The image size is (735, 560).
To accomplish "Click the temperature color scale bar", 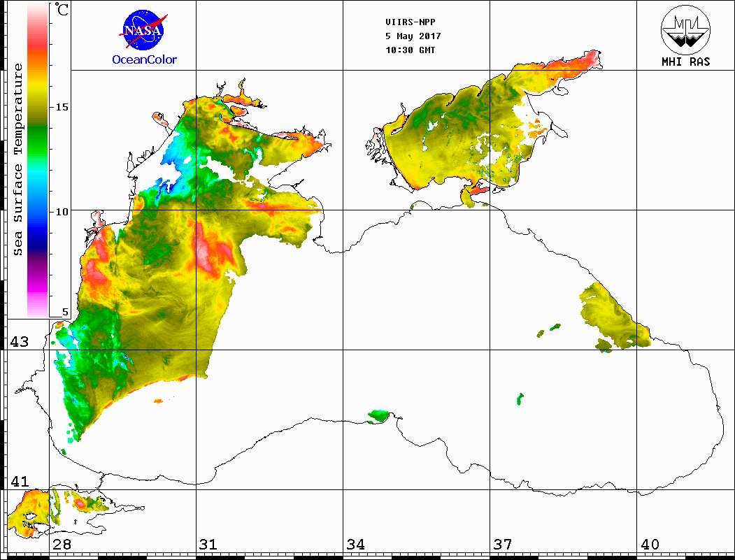I will pos(38,161).
